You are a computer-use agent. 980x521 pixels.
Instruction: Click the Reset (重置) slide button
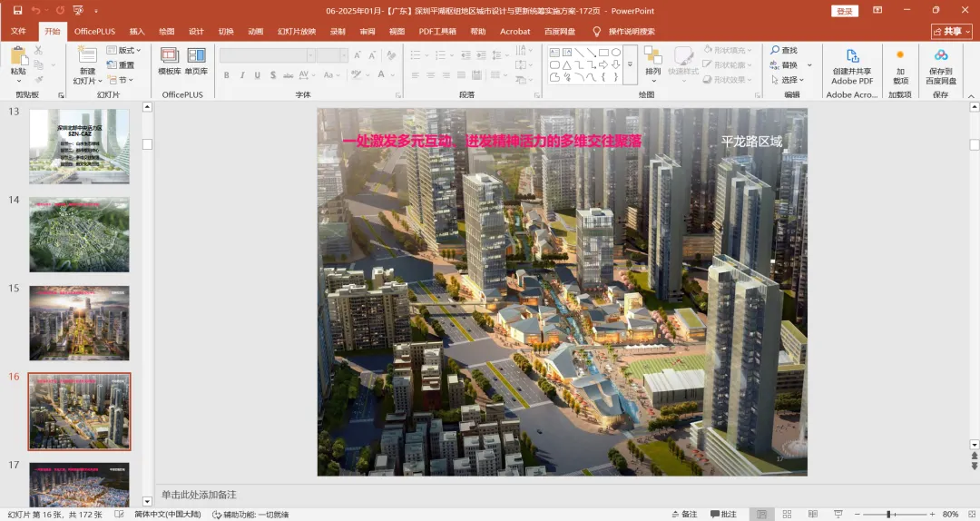click(x=121, y=65)
